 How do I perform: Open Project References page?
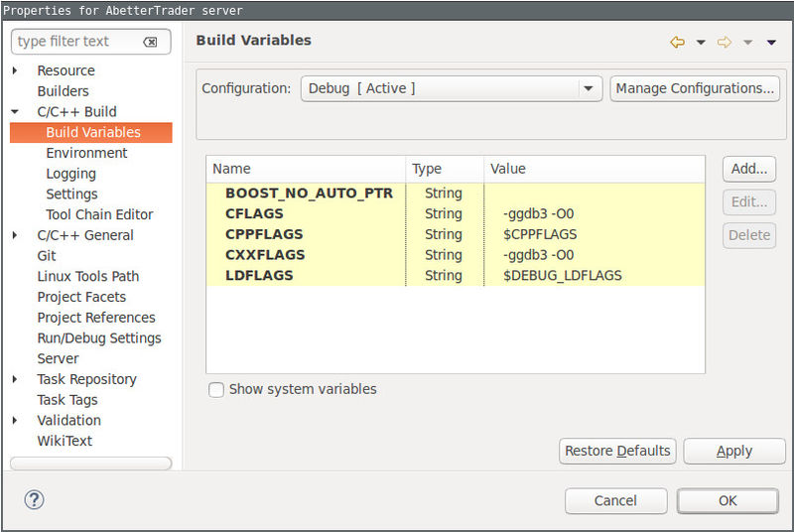coord(96,318)
